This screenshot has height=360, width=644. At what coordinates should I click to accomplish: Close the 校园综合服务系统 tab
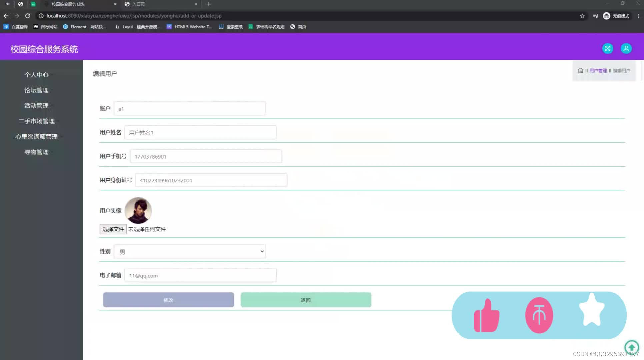(x=115, y=4)
